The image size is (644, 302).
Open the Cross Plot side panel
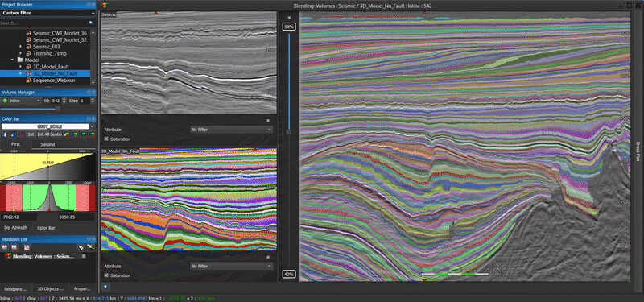(x=638, y=151)
